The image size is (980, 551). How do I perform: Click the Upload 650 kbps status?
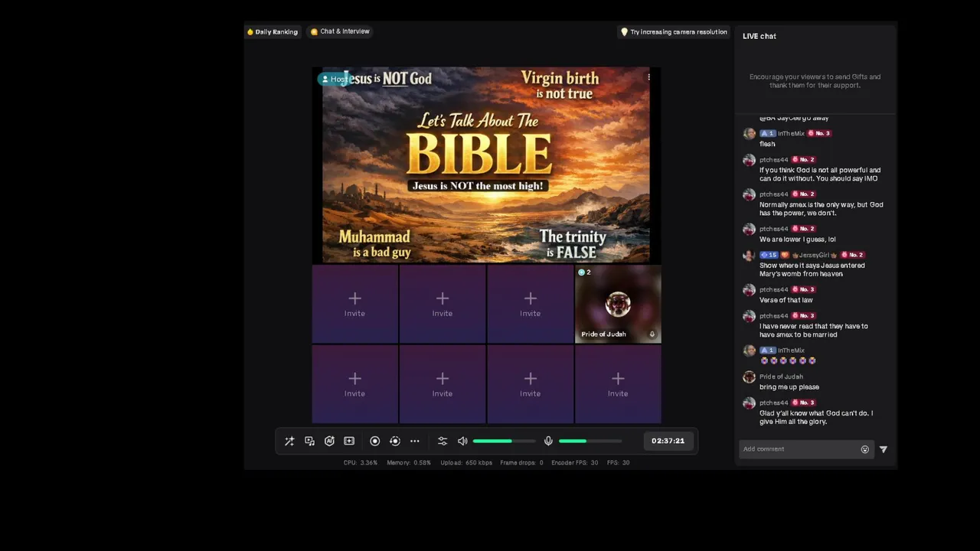(x=466, y=463)
